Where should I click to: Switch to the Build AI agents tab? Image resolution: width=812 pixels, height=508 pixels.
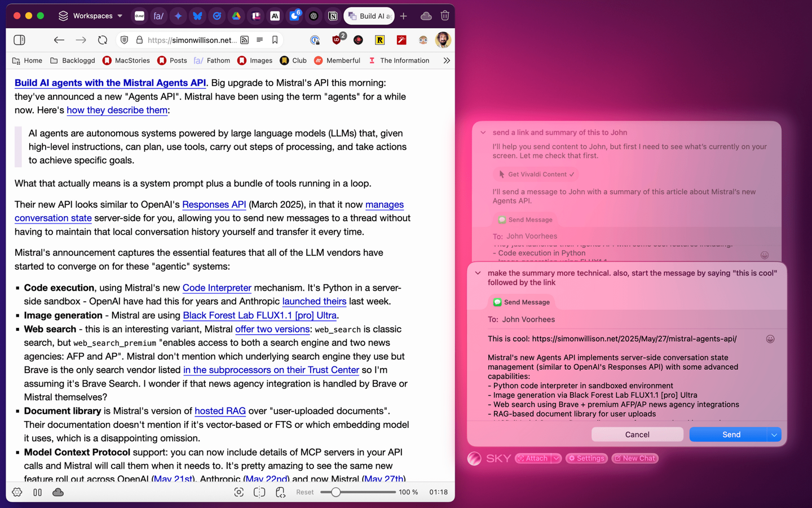click(x=369, y=16)
